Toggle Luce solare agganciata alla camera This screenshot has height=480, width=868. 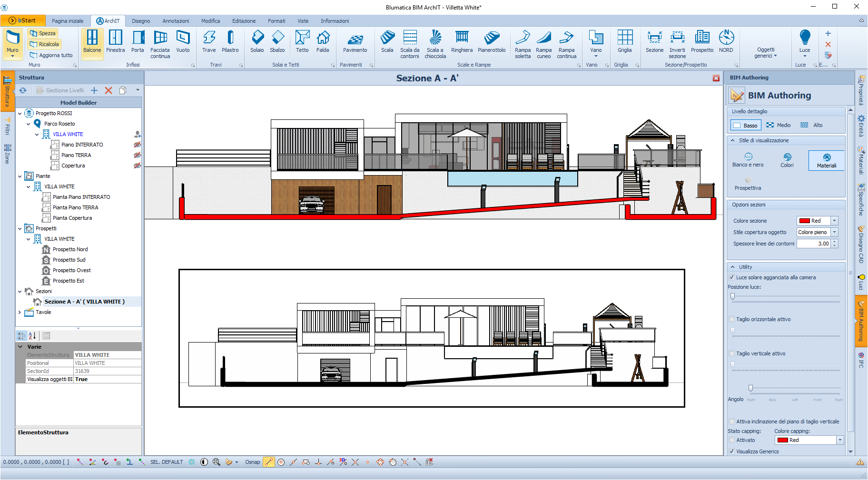[732, 277]
